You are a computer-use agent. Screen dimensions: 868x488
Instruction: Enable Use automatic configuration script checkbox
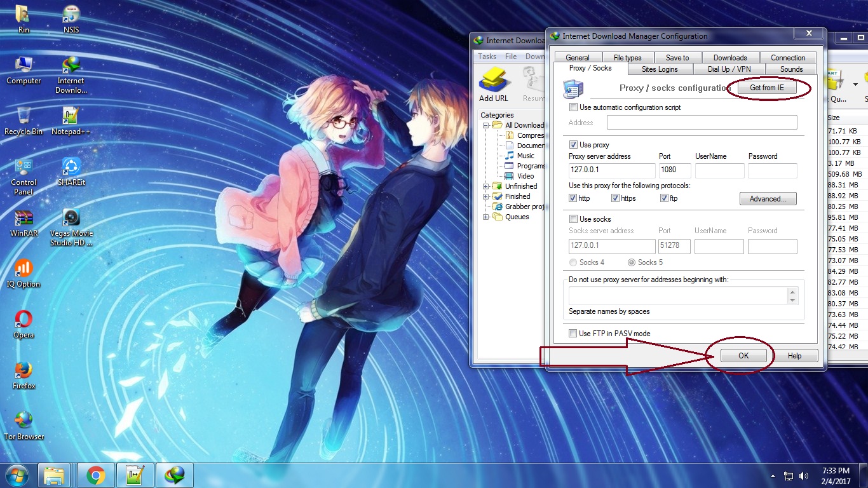coord(574,107)
